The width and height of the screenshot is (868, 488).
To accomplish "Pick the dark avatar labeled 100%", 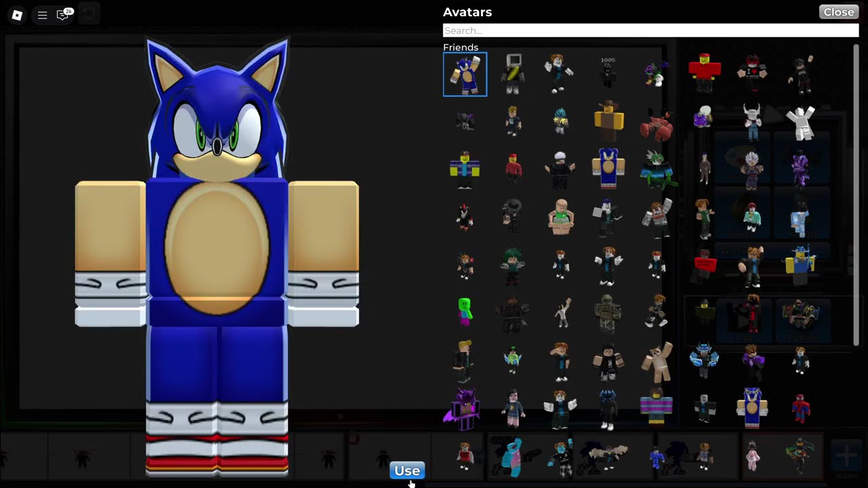I will click(x=608, y=73).
